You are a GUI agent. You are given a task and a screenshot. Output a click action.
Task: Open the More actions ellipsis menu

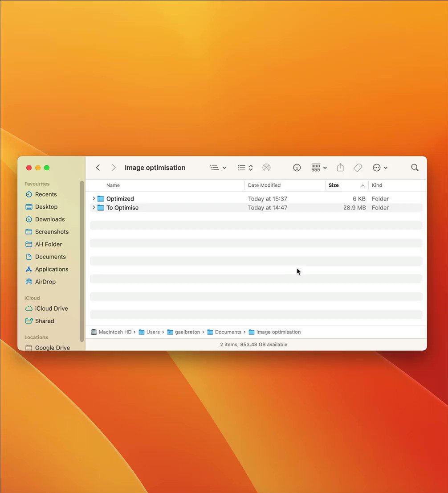click(x=380, y=168)
